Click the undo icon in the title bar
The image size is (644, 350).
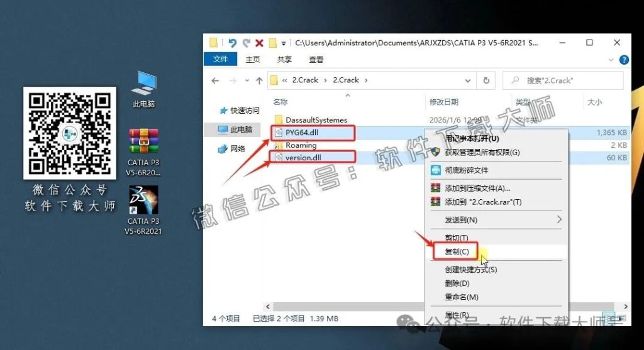pyautogui.click(x=233, y=43)
